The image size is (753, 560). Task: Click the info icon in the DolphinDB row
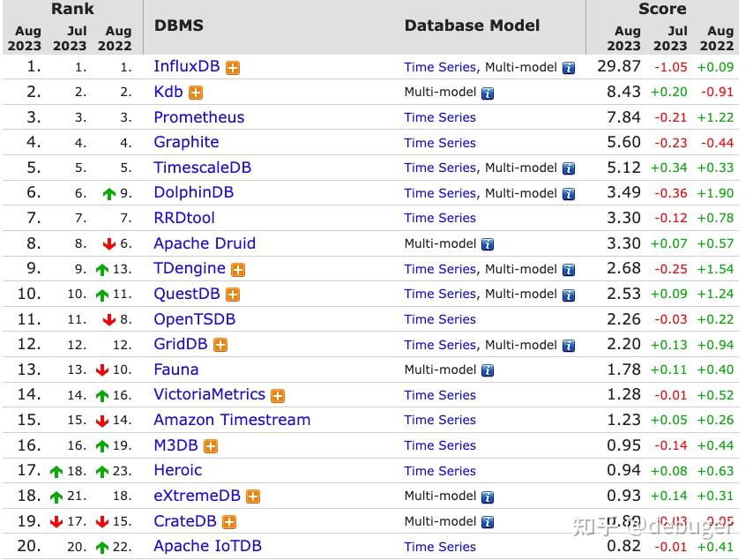tap(569, 194)
